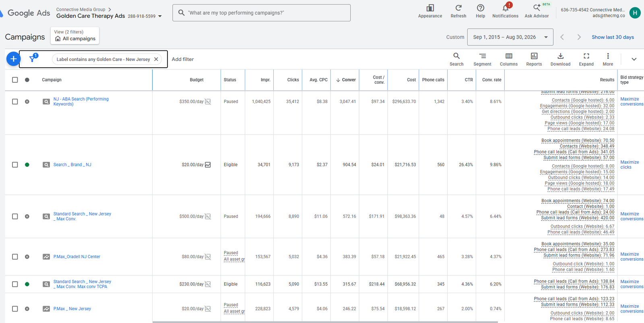Open the More options menu
Screen dimensions: 644x323
pos(608,59)
